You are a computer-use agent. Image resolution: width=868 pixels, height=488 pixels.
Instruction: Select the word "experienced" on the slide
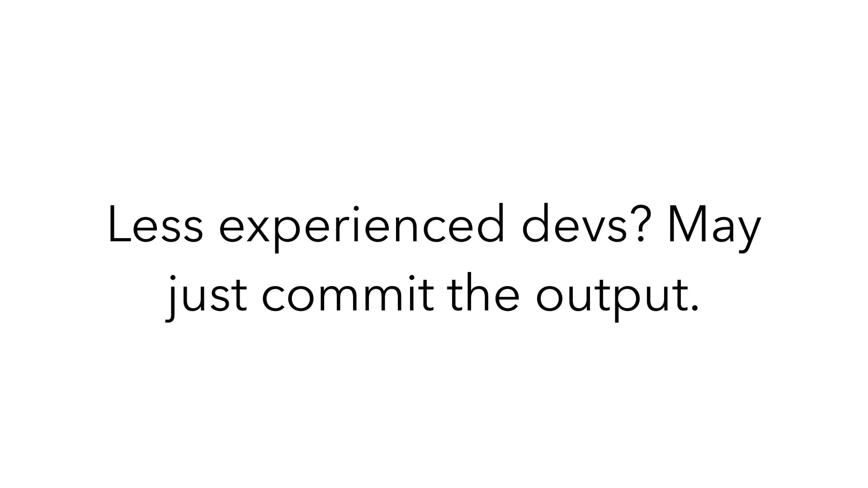361,230
